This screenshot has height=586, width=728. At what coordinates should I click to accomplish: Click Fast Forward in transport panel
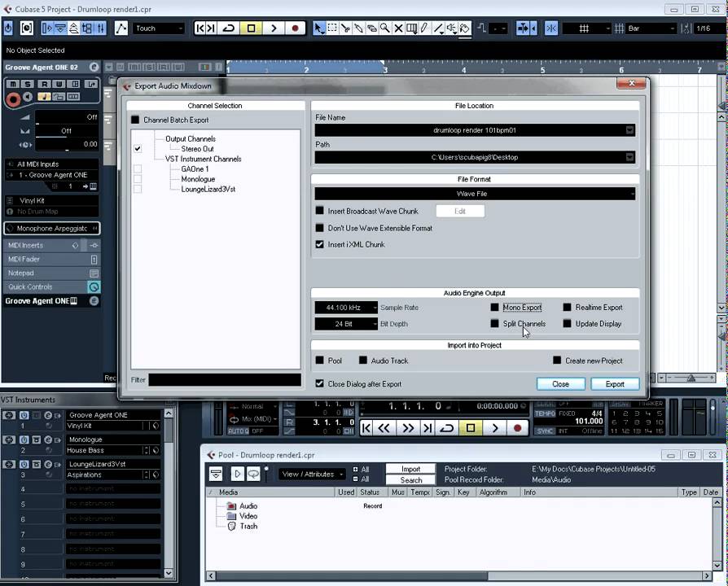pos(408,428)
